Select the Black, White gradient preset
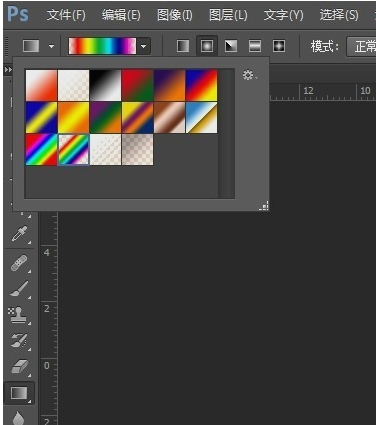This screenshot has height=425, width=376. tap(105, 85)
